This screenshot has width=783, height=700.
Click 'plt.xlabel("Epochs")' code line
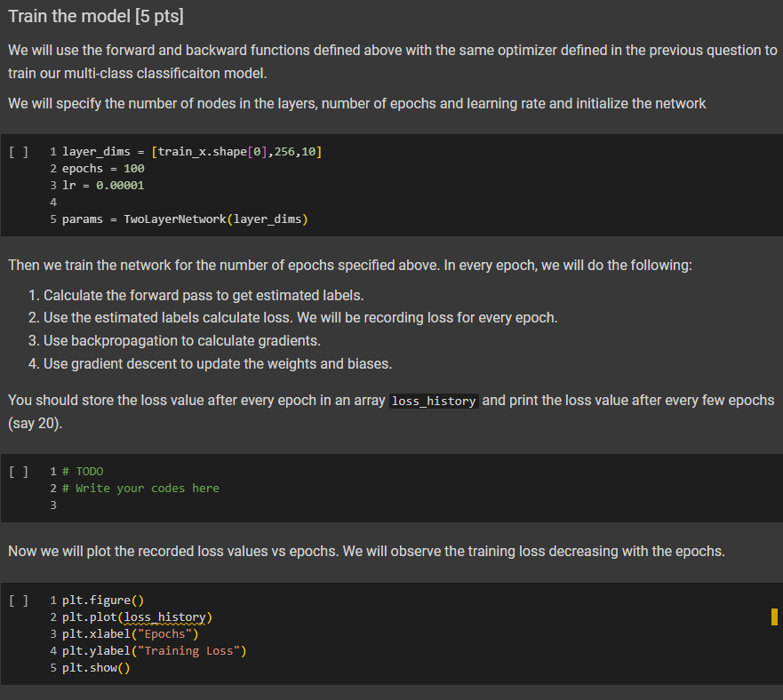131,634
